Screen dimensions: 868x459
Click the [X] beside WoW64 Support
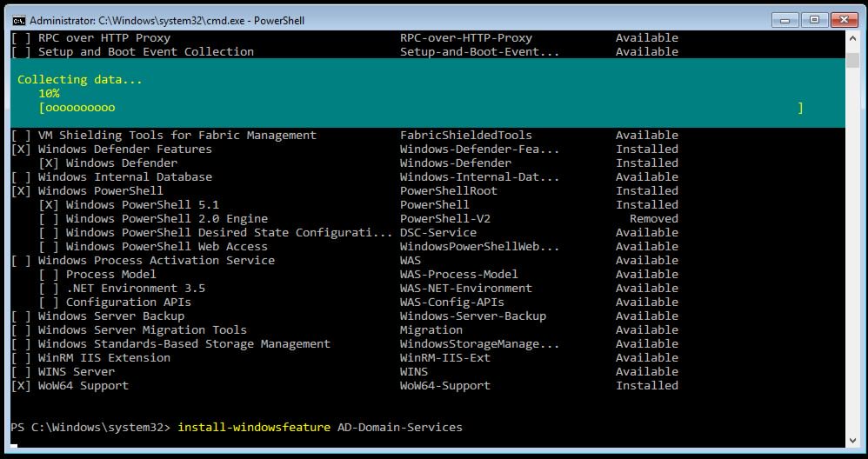[21, 386]
